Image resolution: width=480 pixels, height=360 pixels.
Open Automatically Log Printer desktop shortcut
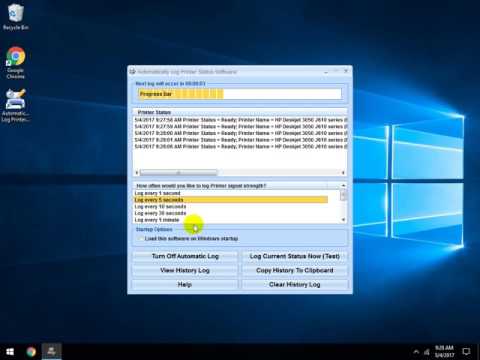[x=15, y=105]
